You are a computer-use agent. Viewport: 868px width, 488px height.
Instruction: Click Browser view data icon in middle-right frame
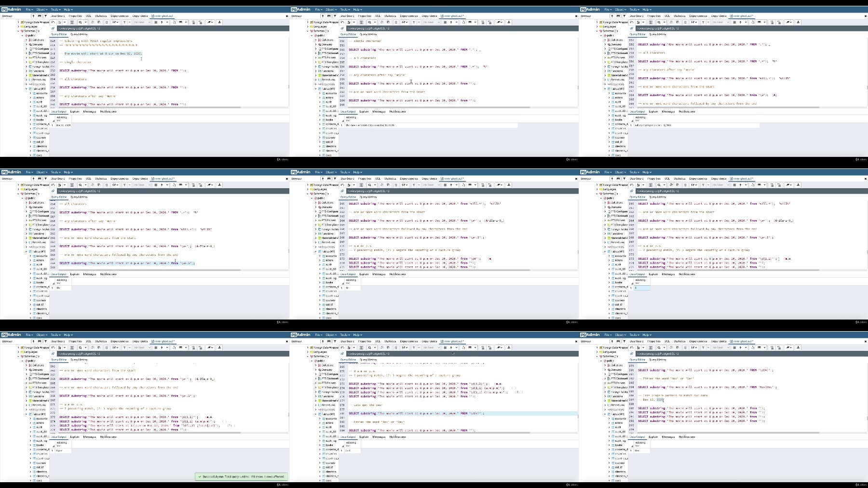pos(618,179)
